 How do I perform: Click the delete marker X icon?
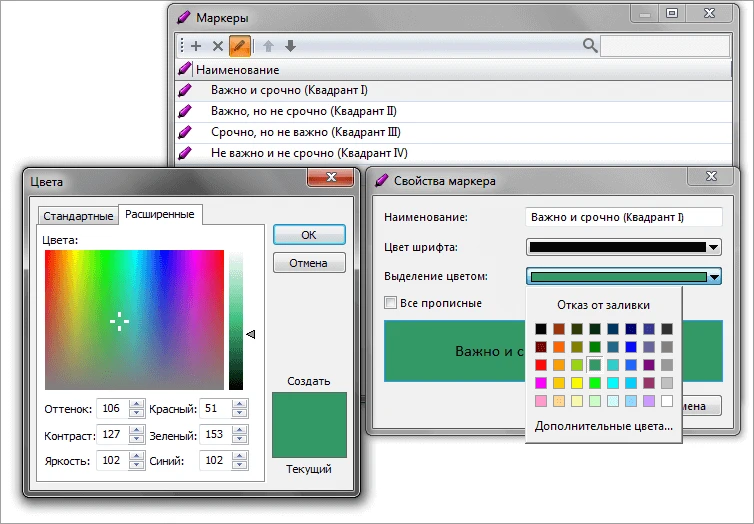click(x=218, y=46)
